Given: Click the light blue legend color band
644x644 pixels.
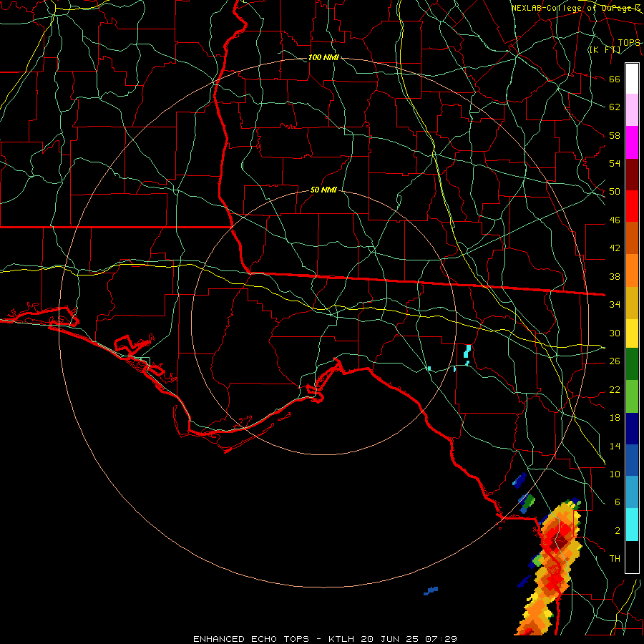Looking at the screenshot, I should pyautogui.click(x=632, y=492).
